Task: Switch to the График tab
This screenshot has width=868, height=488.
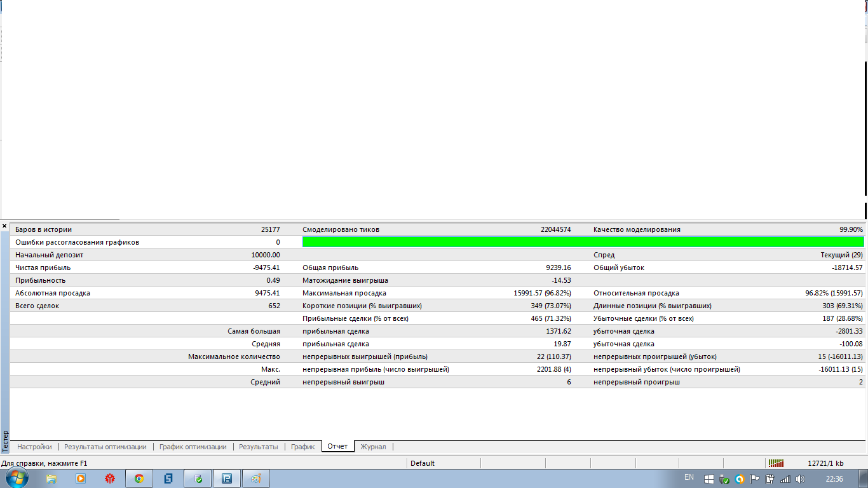Action: pos(303,447)
